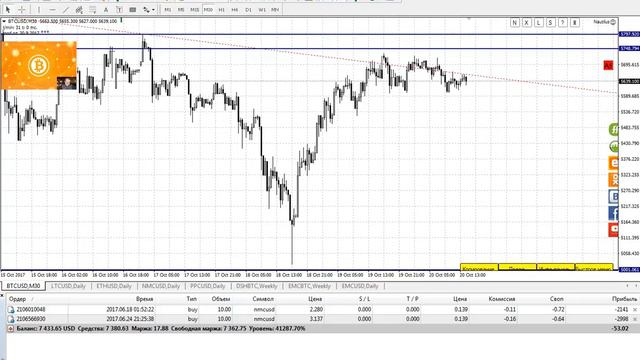Switch to MN monthly timeframe

tap(275, 9)
